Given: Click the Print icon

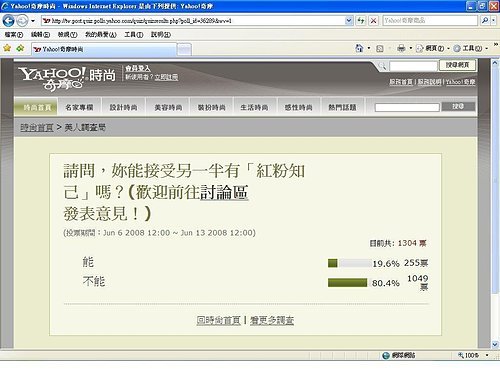Looking at the screenshot, I should [401, 49].
